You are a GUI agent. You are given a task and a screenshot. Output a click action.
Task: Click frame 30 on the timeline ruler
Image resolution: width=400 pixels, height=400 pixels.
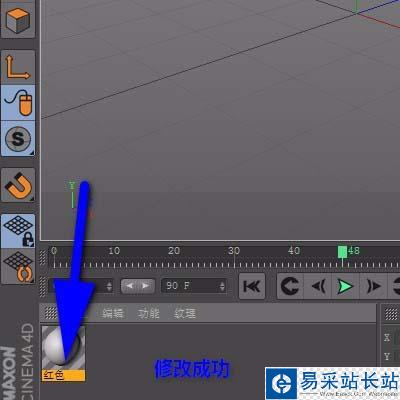pyautogui.click(x=234, y=251)
